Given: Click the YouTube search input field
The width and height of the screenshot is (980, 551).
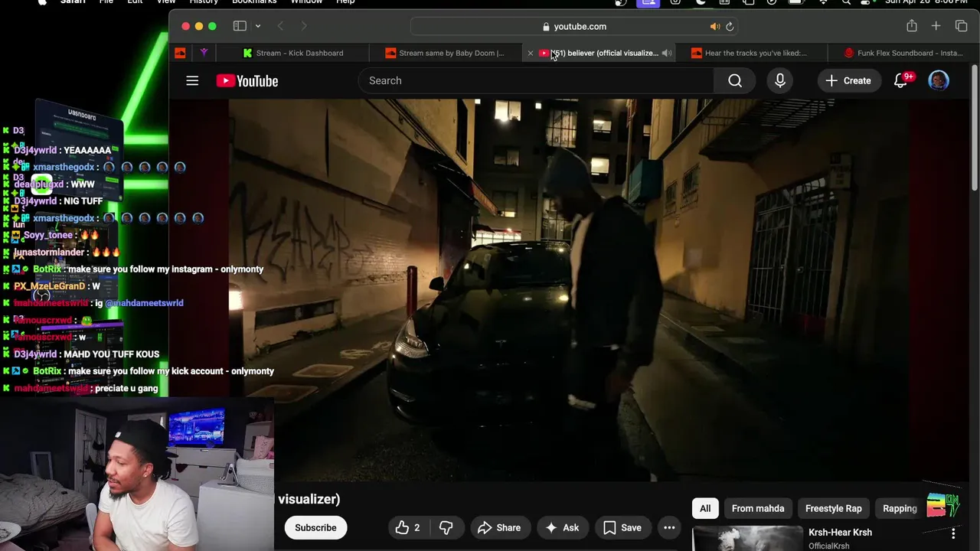Looking at the screenshot, I should (536, 80).
